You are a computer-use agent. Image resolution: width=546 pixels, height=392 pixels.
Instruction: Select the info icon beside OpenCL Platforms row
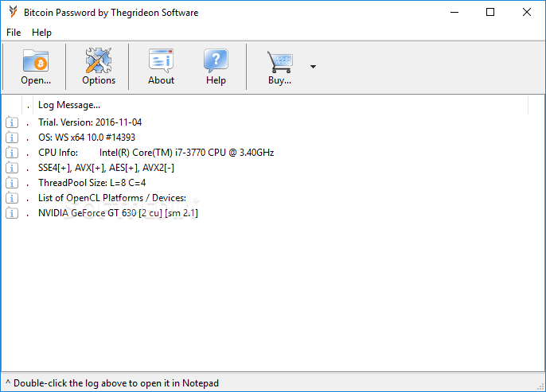click(12, 198)
